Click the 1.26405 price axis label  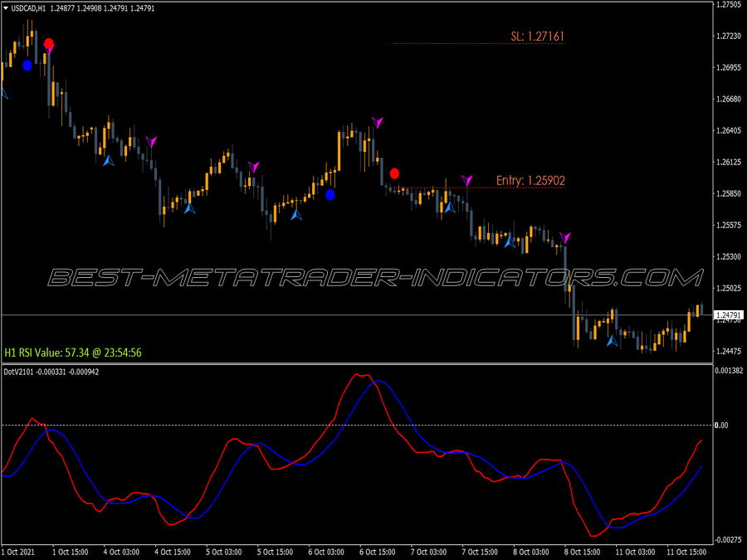[x=729, y=130]
